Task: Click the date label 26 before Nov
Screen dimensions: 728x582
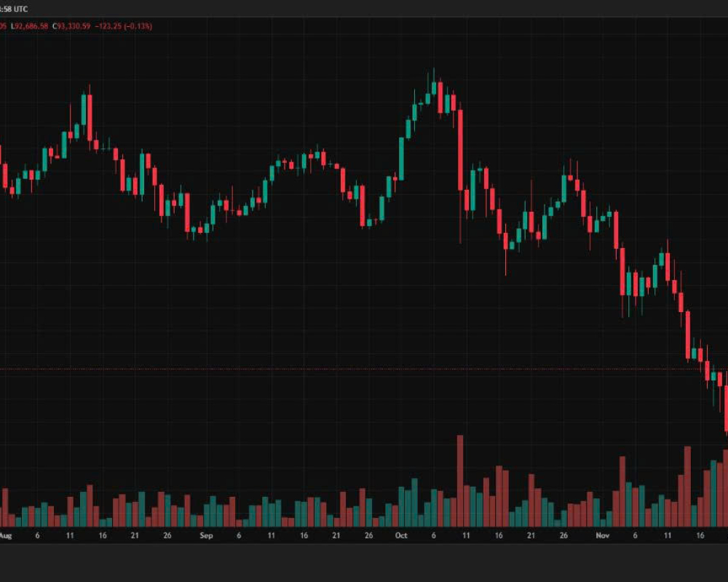Action: pyautogui.click(x=563, y=535)
